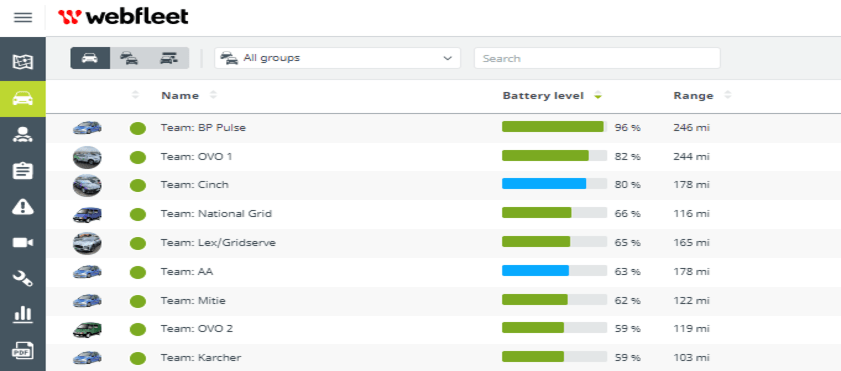Click the green status dot for Team: Karcher

coord(138,358)
